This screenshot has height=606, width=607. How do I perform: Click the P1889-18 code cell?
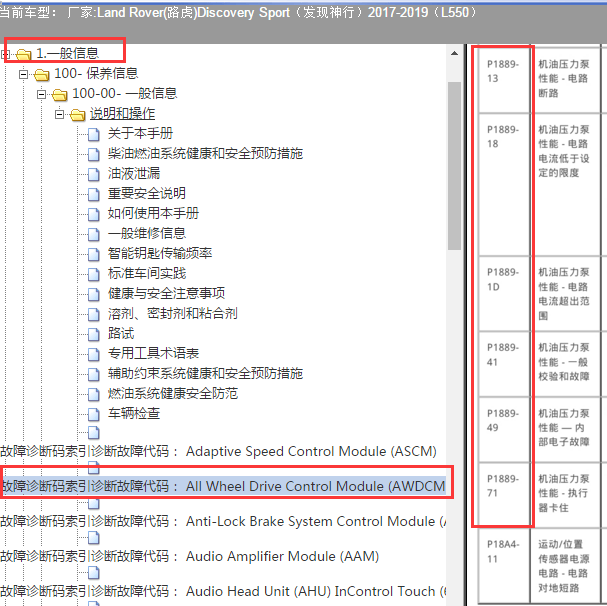(504, 184)
